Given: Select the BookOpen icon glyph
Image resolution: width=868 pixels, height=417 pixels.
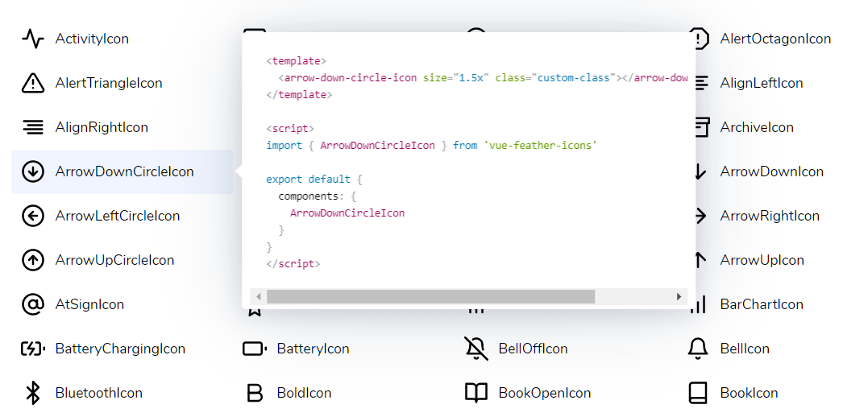Looking at the screenshot, I should (x=476, y=393).
